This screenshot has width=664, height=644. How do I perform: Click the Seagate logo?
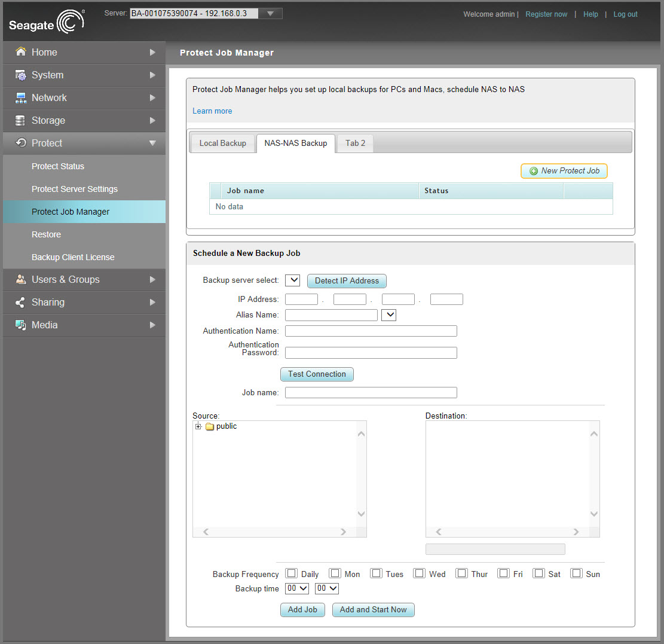coord(47,22)
